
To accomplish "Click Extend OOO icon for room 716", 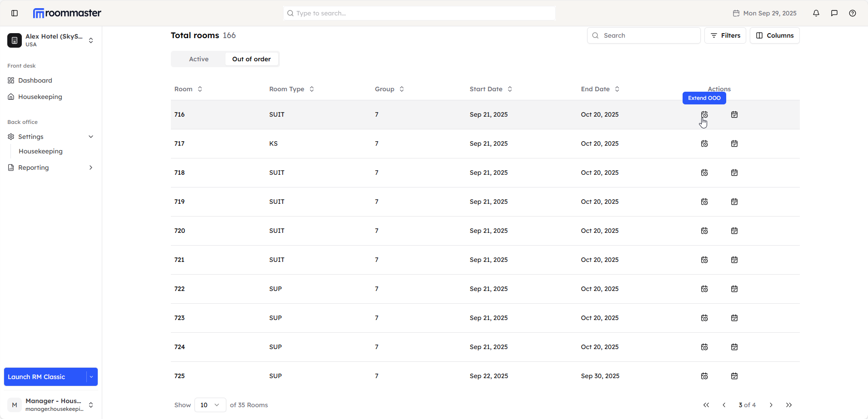I will coord(704,114).
